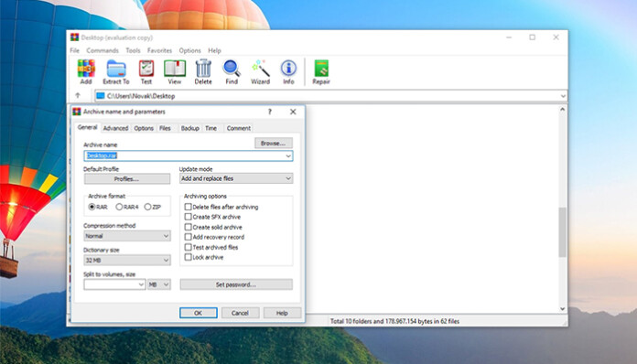The height and width of the screenshot is (364, 637).
Task: Enable Create SFX archive
Action: [189, 217]
